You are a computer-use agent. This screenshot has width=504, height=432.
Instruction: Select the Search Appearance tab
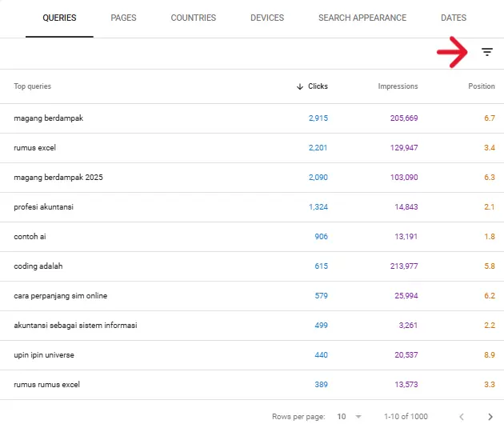pyautogui.click(x=362, y=18)
